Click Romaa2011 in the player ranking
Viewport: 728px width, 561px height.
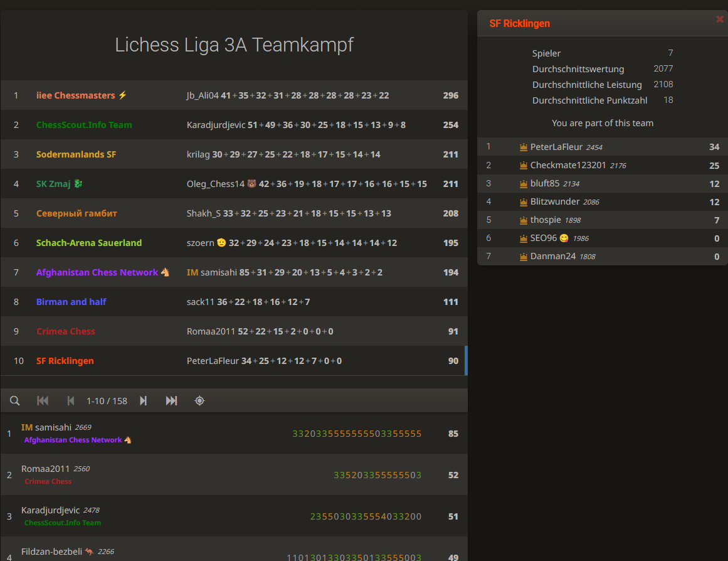(x=45, y=469)
